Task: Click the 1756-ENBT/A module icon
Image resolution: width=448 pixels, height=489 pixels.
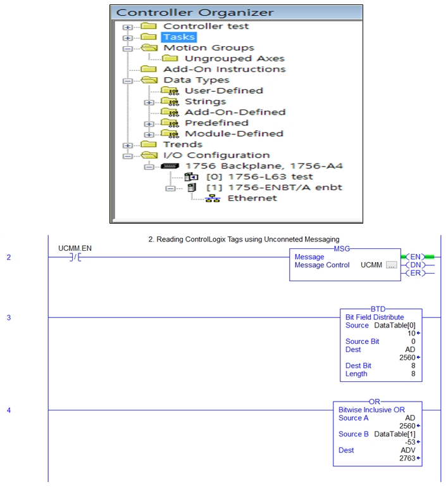Action: (x=192, y=187)
